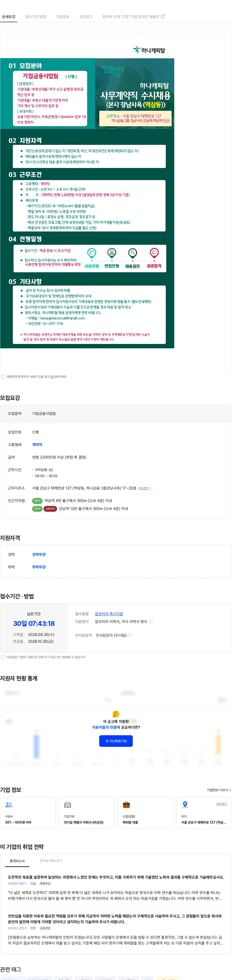
Task: Click the thinking-face emoji icon
Action: (x=116, y=714)
